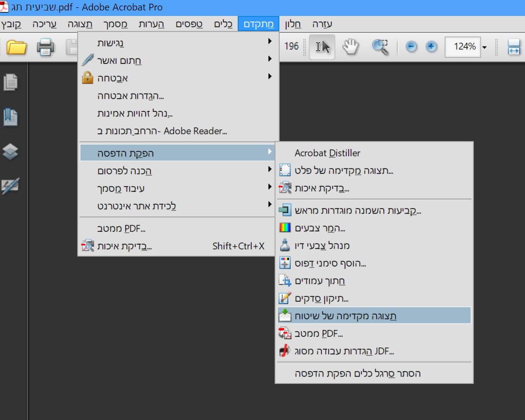Open the Pages panel in sidebar
Screen dimensions: 525x420
click(11, 82)
